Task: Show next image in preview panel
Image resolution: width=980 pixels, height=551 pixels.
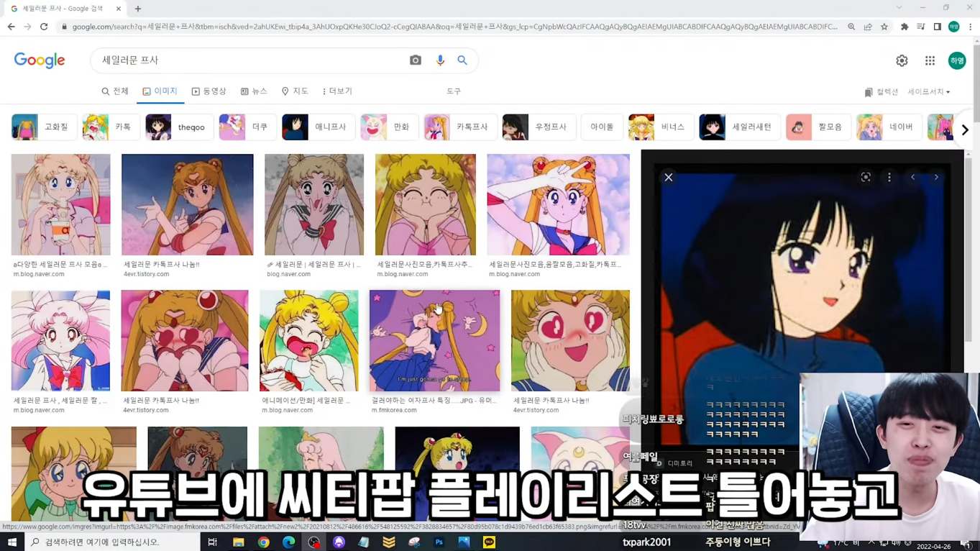Action: [x=936, y=177]
